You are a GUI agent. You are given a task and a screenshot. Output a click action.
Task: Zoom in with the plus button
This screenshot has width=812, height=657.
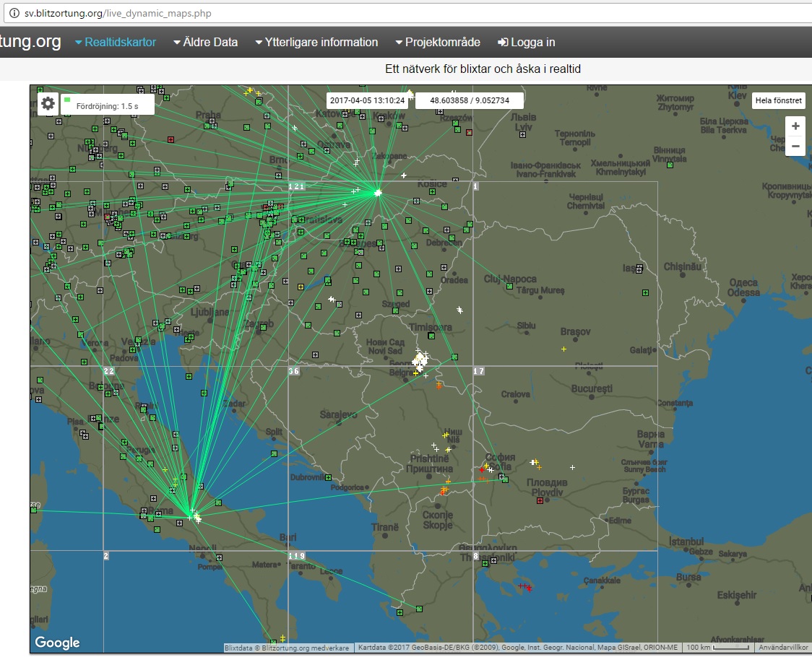click(795, 126)
